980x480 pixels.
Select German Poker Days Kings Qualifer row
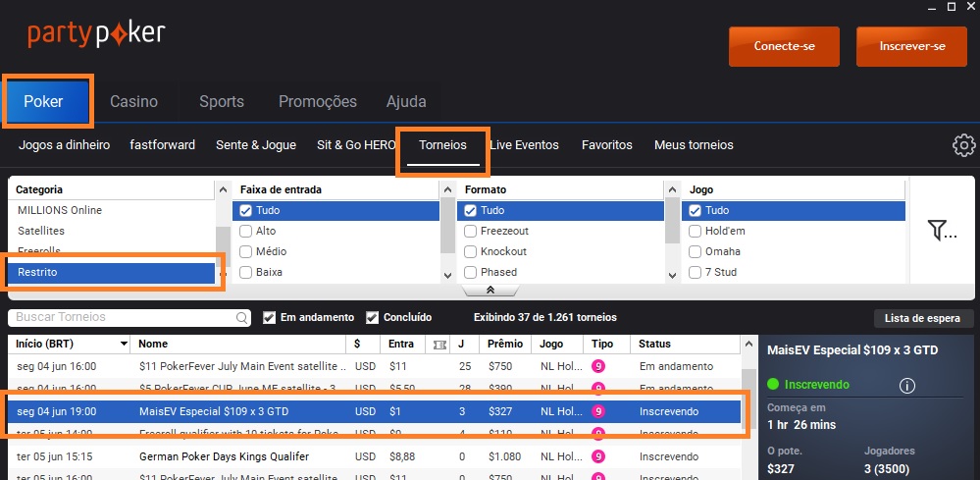tap(374, 456)
